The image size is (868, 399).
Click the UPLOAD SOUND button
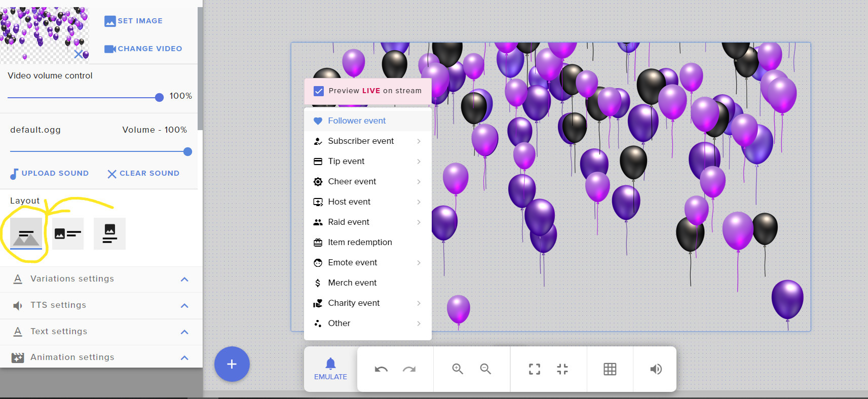(x=50, y=173)
